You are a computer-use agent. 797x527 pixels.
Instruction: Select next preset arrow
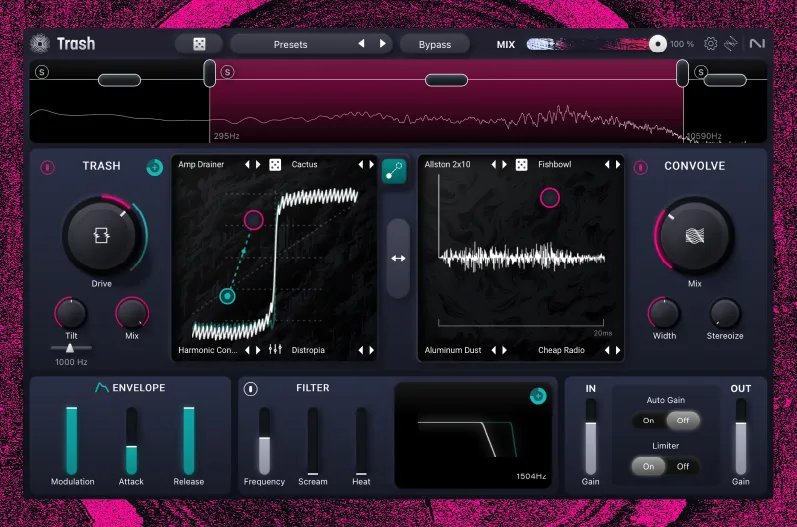click(383, 44)
